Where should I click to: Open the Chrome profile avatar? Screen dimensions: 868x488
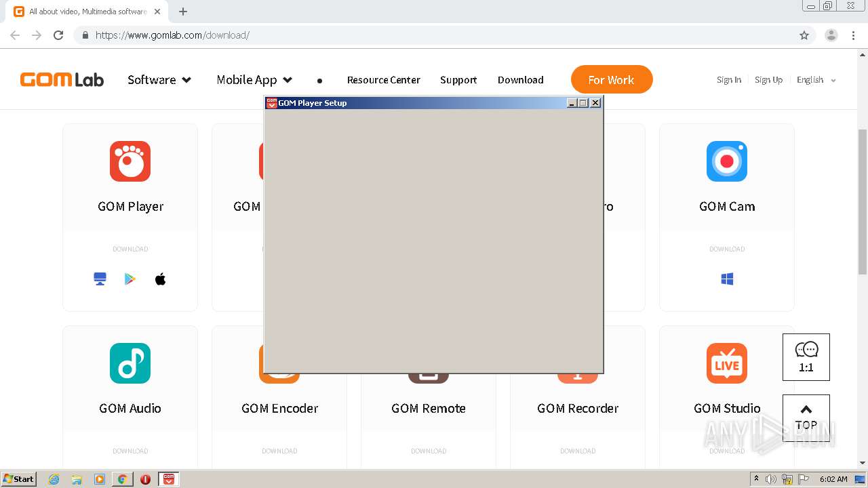point(831,35)
